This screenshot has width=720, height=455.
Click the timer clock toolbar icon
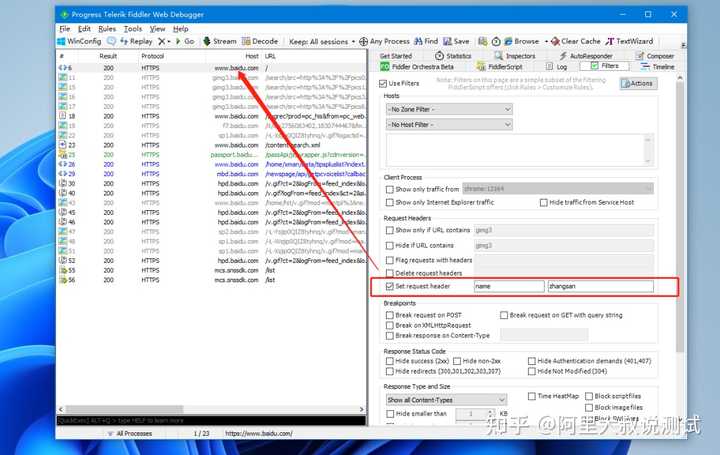tap(496, 42)
